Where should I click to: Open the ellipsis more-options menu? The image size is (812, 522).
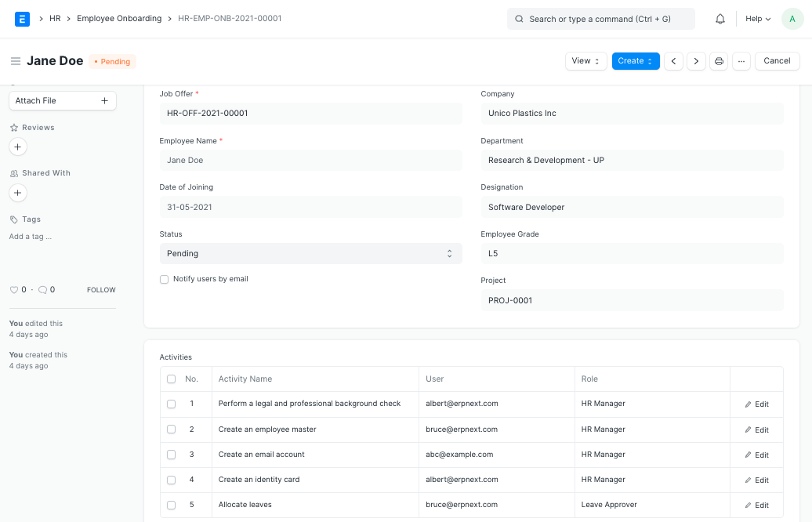click(x=741, y=60)
